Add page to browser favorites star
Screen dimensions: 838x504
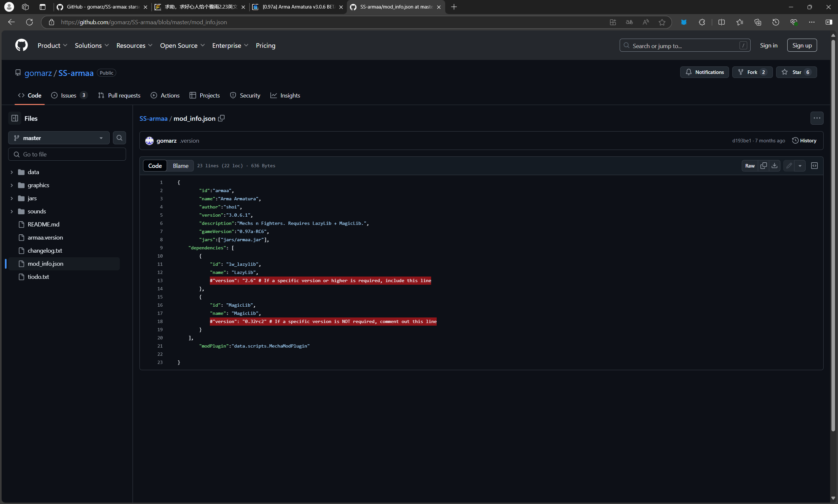pos(662,22)
